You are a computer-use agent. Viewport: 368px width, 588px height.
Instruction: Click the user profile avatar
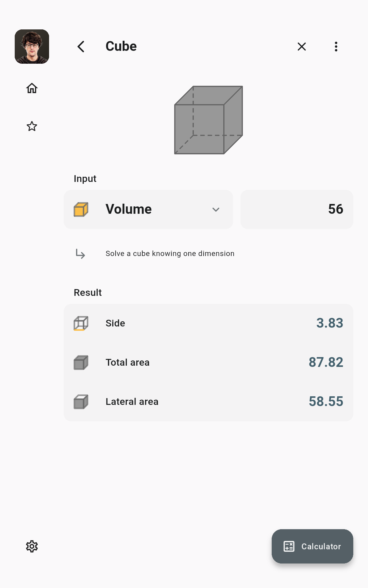tap(32, 47)
